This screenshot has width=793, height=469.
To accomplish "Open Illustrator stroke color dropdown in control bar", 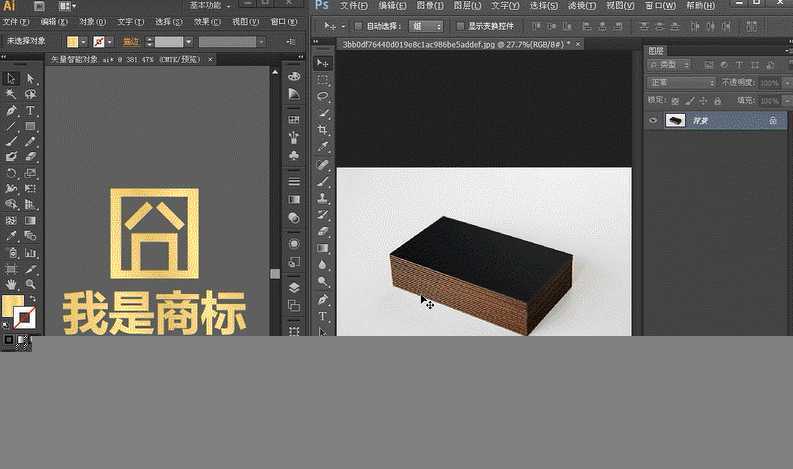I will [110, 42].
